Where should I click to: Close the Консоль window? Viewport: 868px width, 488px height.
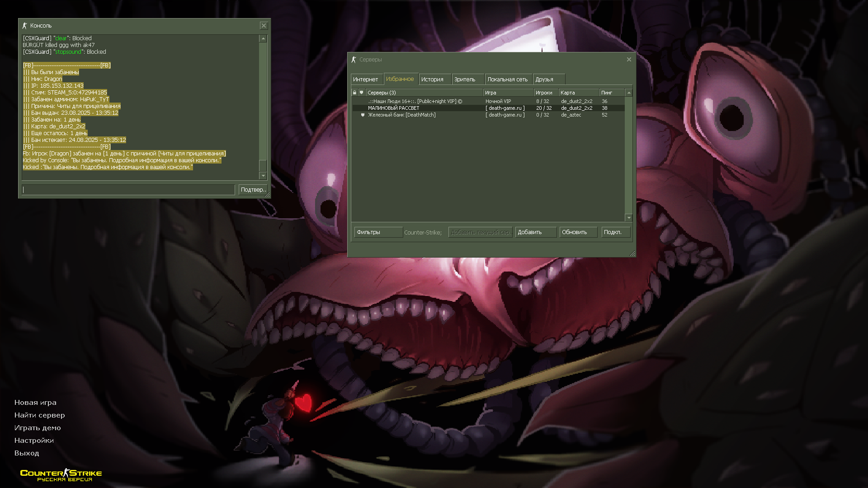coord(264,26)
